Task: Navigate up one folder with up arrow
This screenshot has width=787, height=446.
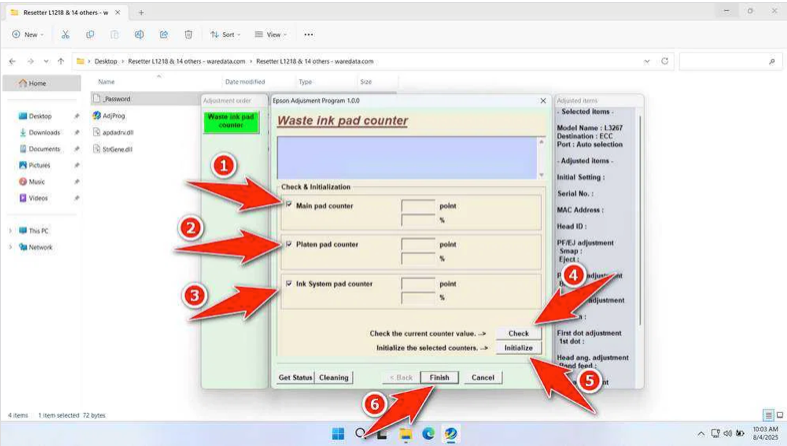Action: click(60, 61)
